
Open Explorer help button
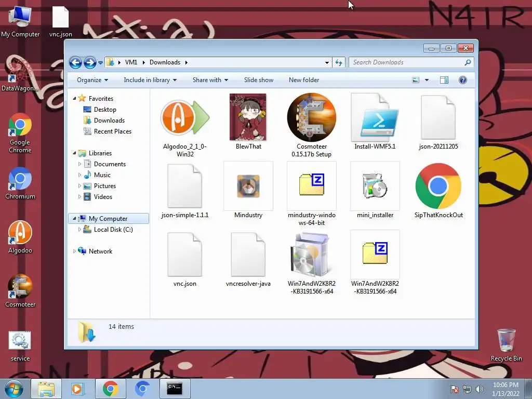pos(463,80)
